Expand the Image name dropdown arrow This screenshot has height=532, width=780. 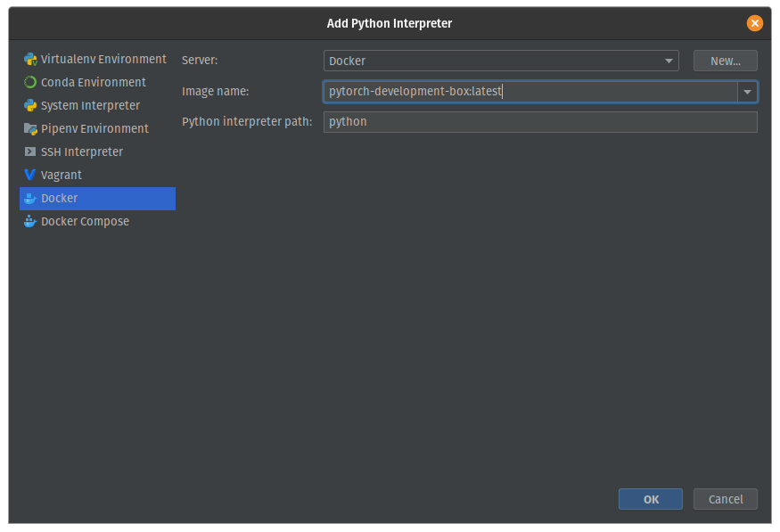[x=747, y=92]
